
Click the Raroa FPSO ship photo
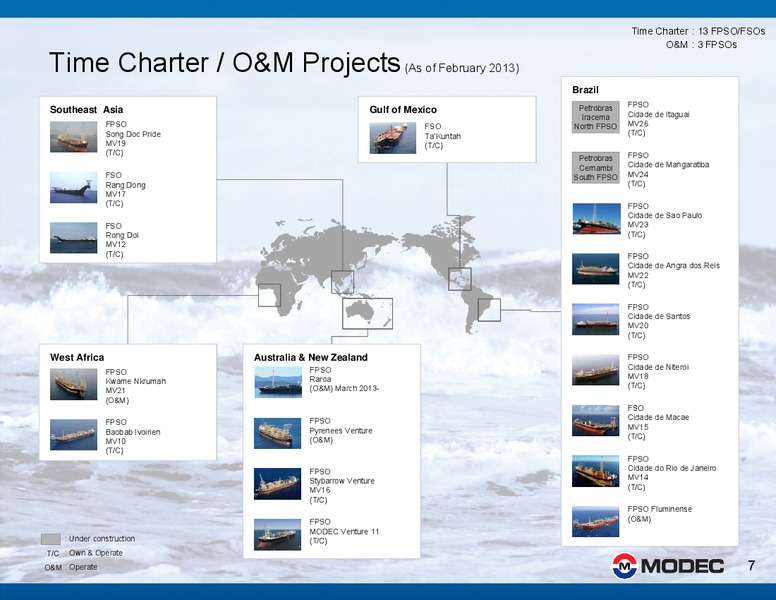click(x=278, y=382)
